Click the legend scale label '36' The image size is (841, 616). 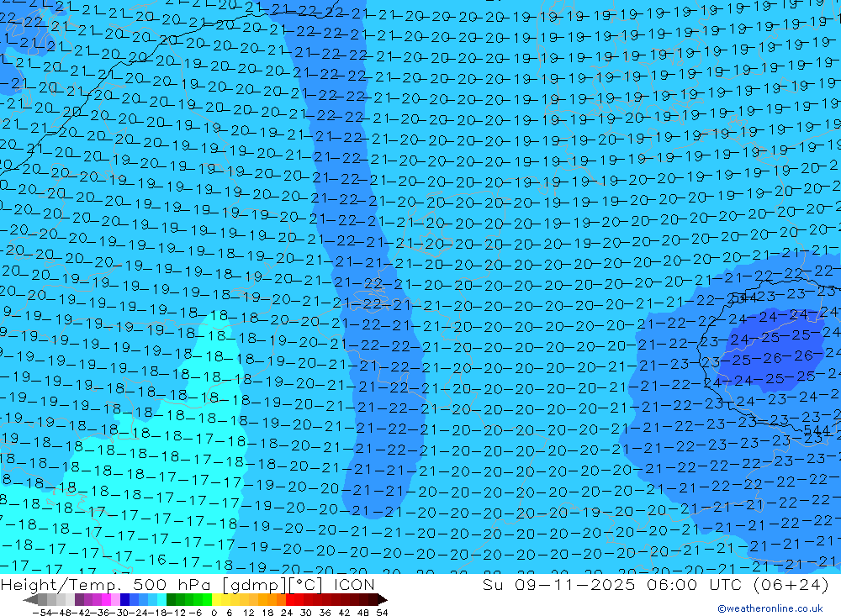point(325,613)
